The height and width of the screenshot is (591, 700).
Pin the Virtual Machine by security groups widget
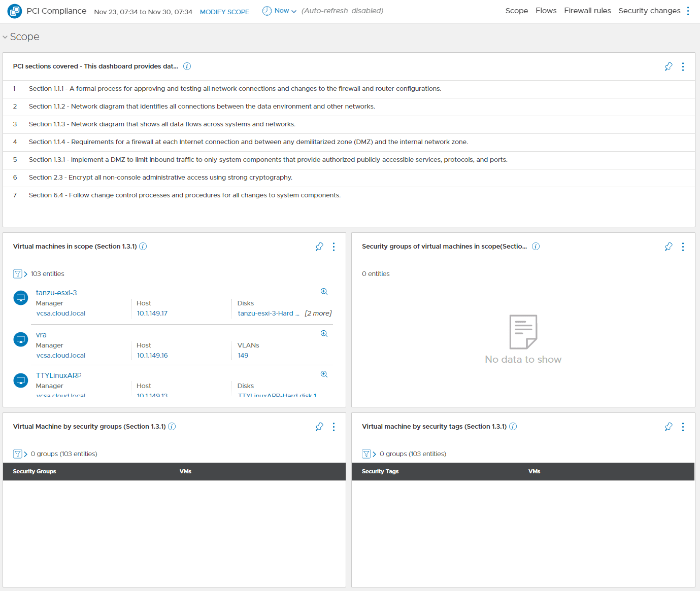click(x=319, y=427)
